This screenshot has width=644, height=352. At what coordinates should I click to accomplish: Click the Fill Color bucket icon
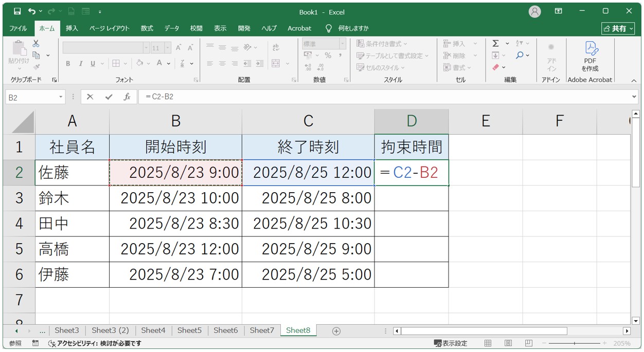(139, 63)
